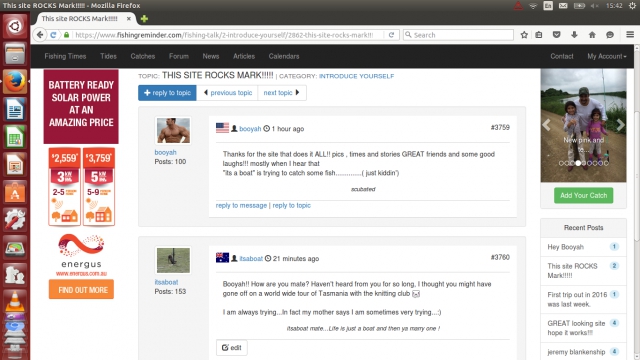This screenshot has width=640, height=360.
Task: Open the Files manager in launcher
Action: pyautogui.click(x=15, y=54)
